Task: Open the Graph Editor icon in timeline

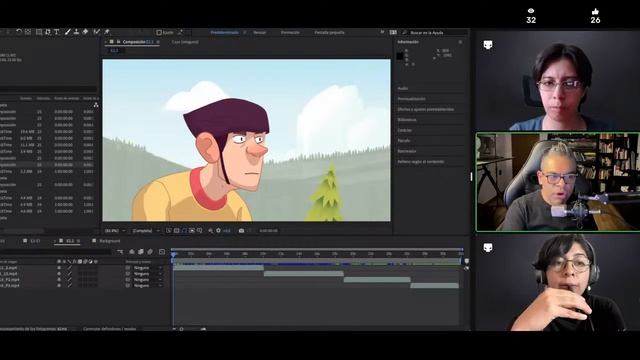Action: pyautogui.click(x=162, y=252)
